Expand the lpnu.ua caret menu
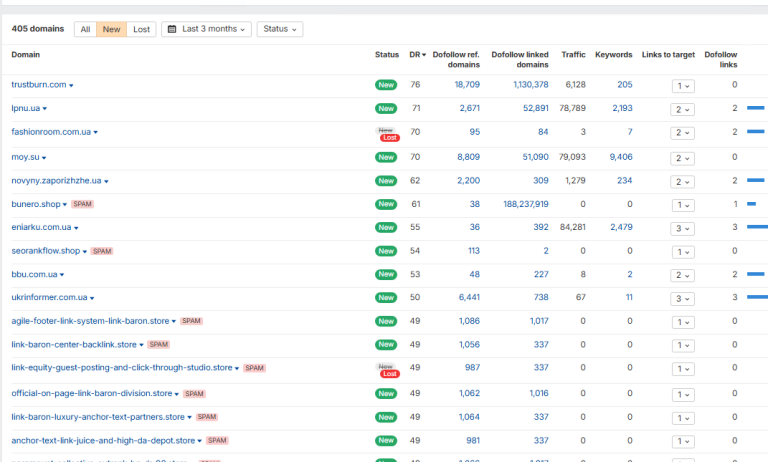Image resolution: width=768 pixels, height=462 pixels. pos(45,109)
